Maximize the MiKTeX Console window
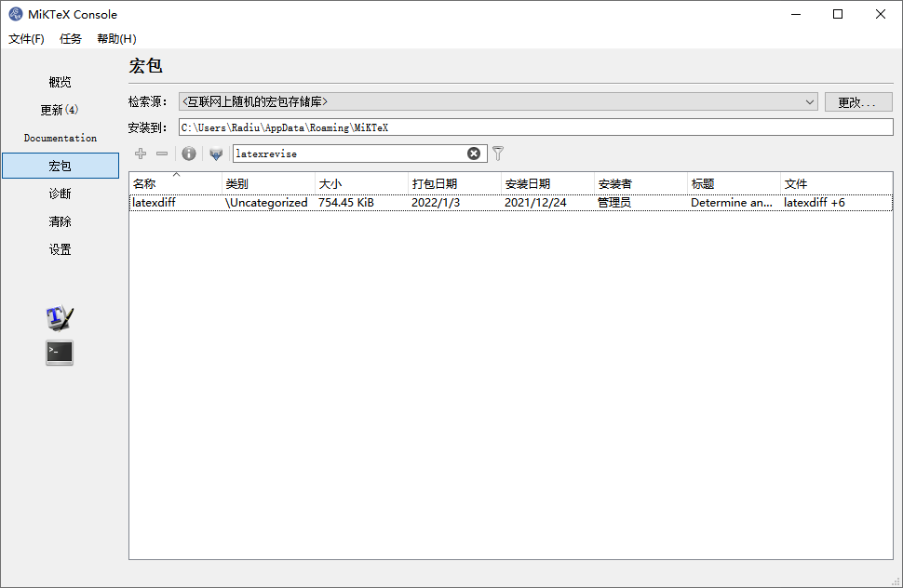The width and height of the screenshot is (903, 588). pyautogui.click(x=838, y=14)
